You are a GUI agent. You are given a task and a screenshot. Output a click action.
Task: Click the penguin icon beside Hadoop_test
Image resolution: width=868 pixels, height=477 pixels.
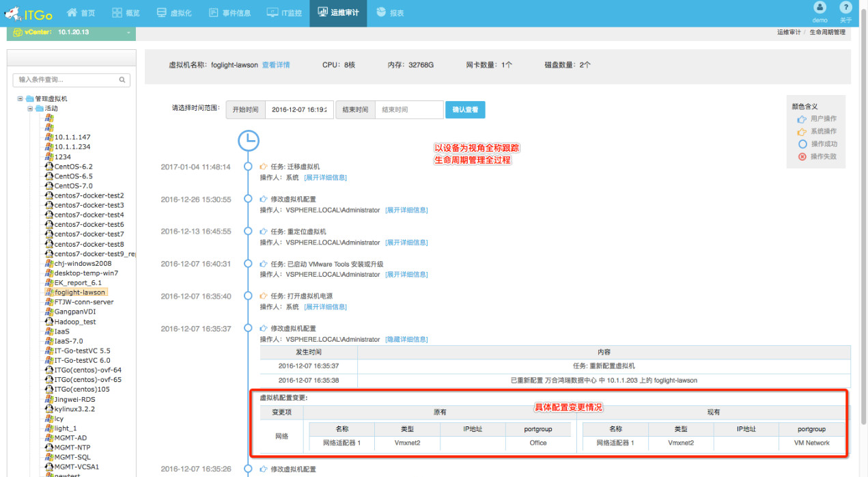[49, 321]
